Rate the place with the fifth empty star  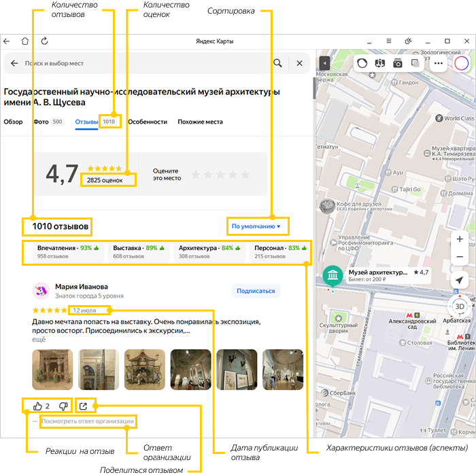pyautogui.click(x=245, y=175)
